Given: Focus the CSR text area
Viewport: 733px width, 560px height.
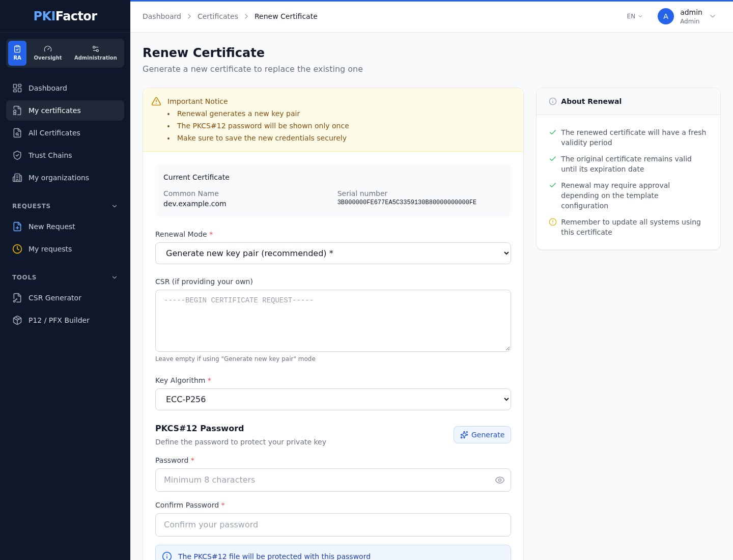Looking at the screenshot, I should click(333, 321).
